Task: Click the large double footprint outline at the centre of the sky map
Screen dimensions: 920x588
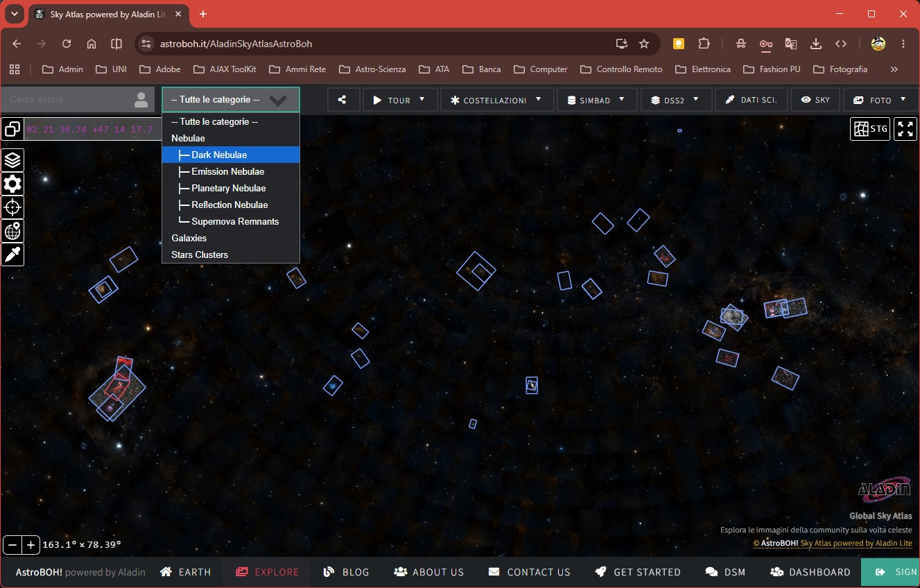Action: 476,271
